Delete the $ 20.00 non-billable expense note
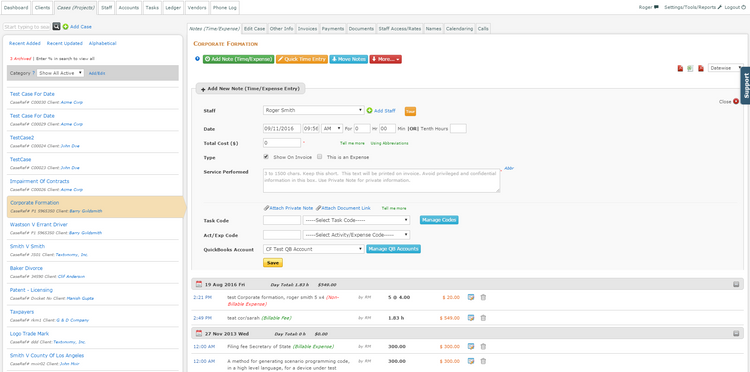 tap(483, 297)
